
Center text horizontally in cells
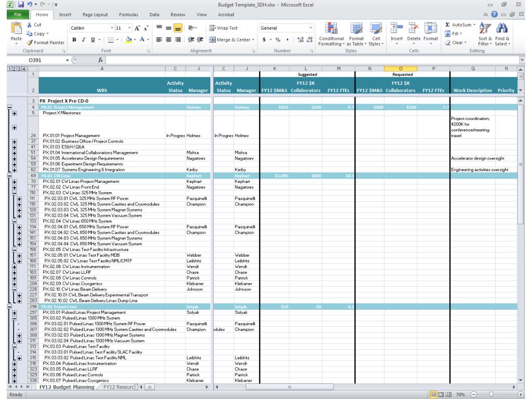tap(168, 39)
